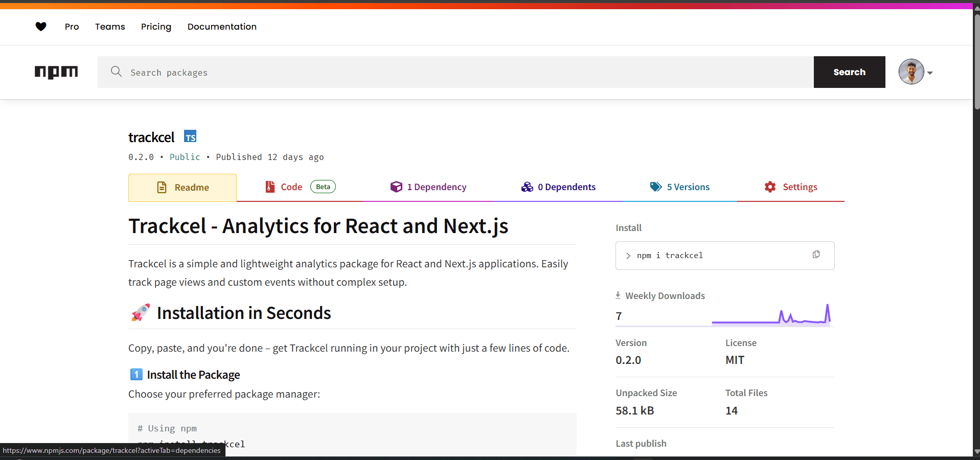
Task: Click the TypeScript TS badge icon
Action: (190, 136)
